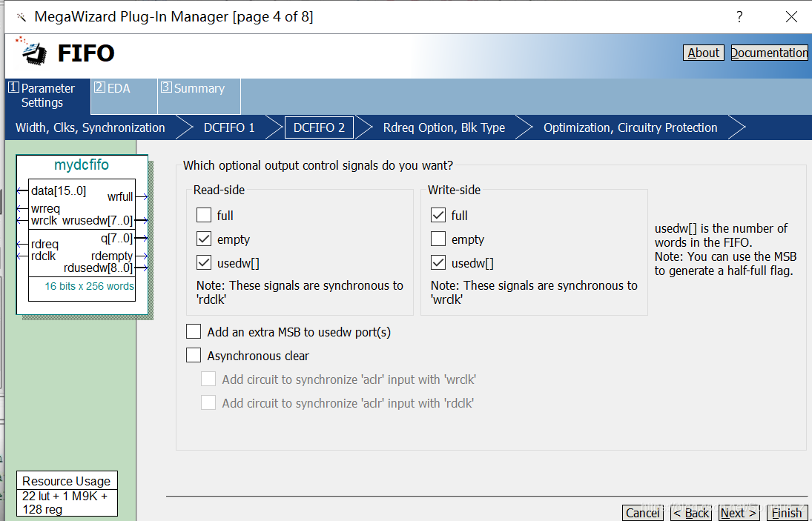
Task: Click the rdclk port label
Action: [x=43, y=256]
